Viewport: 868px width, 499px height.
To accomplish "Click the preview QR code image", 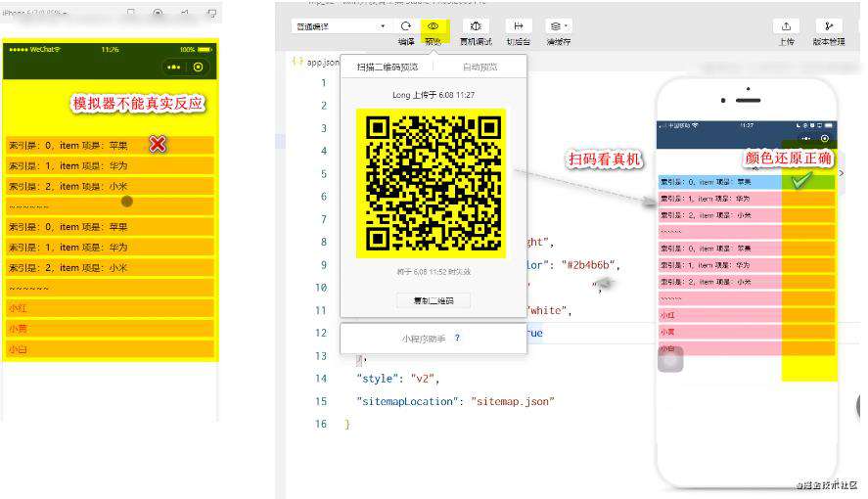I will (432, 183).
